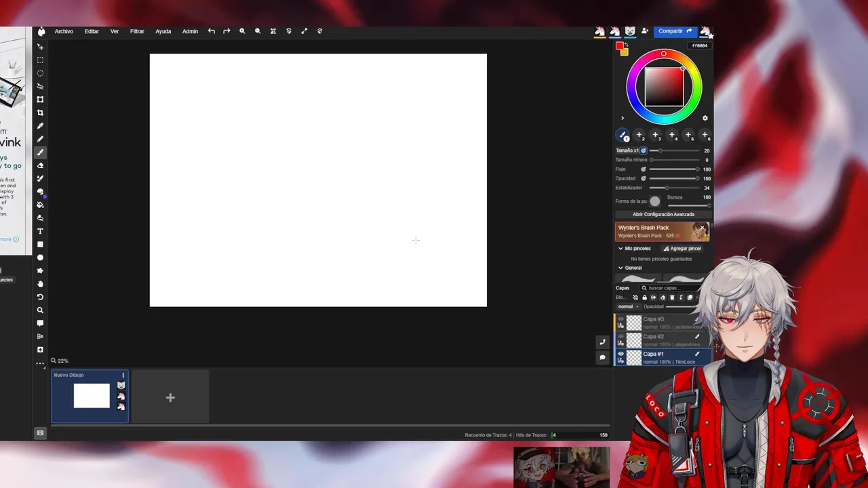The image size is (868, 488).
Task: Open the Admin menu
Action: pos(191,31)
